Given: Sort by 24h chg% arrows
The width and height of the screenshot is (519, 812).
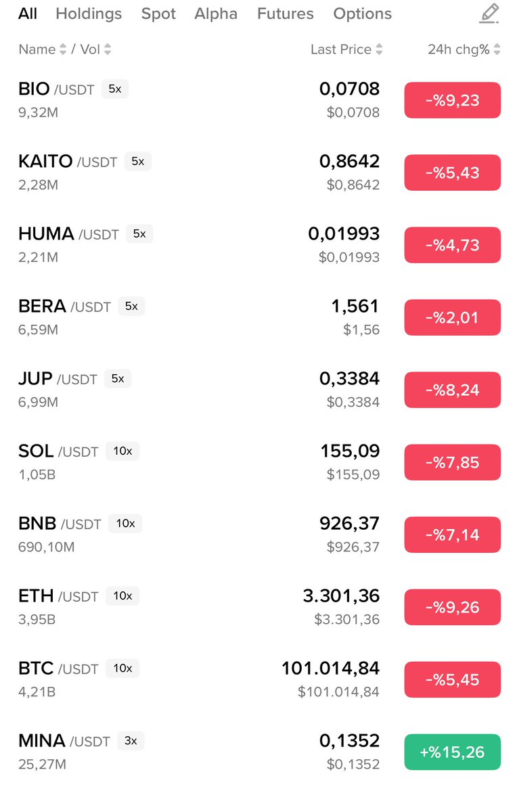Looking at the screenshot, I should coord(497,49).
